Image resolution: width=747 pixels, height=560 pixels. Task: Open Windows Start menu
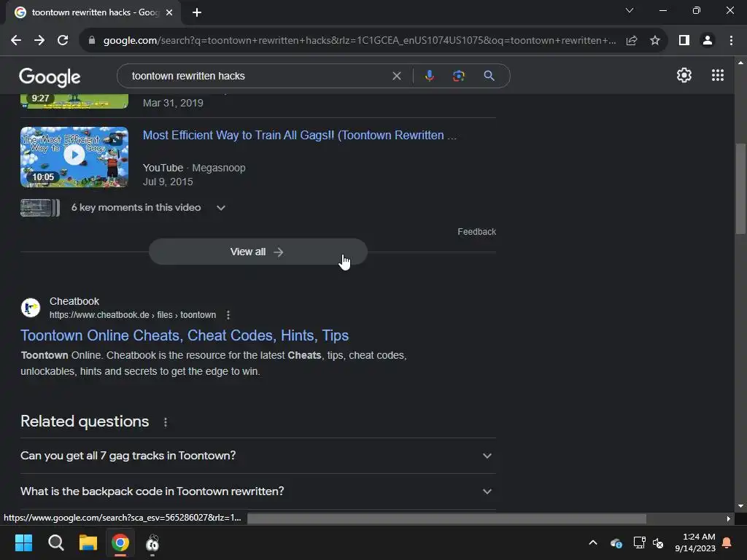(23, 542)
